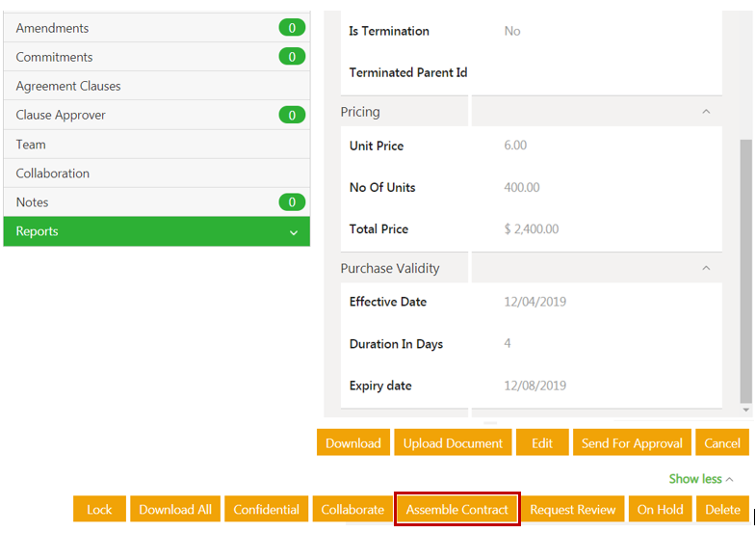Screen dimensions: 756x533
Task: Go to the Team section
Action: tap(31, 144)
